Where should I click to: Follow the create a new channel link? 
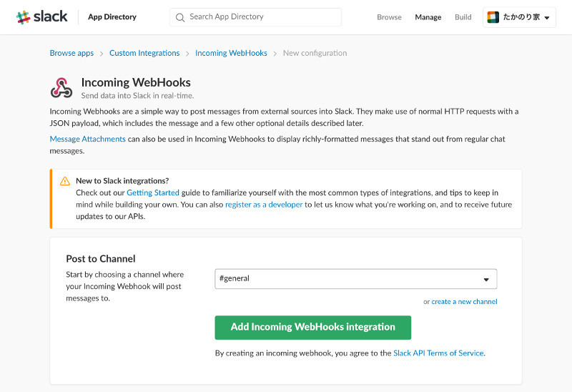464,301
